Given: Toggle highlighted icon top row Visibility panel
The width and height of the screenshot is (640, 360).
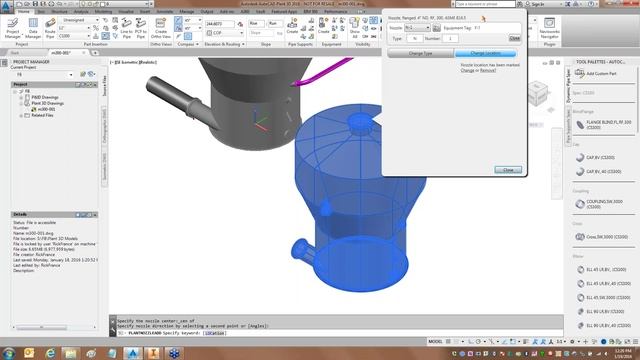Looking at the screenshot, I should tap(373, 20).
